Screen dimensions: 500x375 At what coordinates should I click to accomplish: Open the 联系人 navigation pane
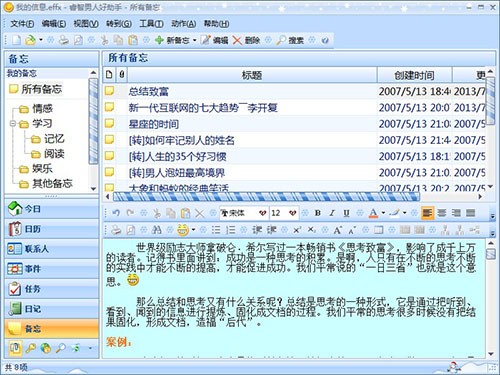pyautogui.click(x=52, y=249)
